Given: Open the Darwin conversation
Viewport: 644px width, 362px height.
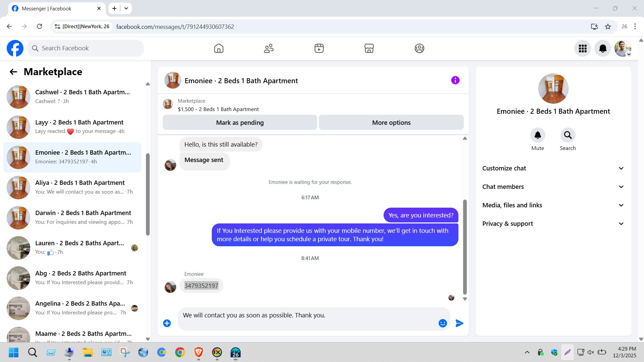Looking at the screenshot, I should 72,217.
